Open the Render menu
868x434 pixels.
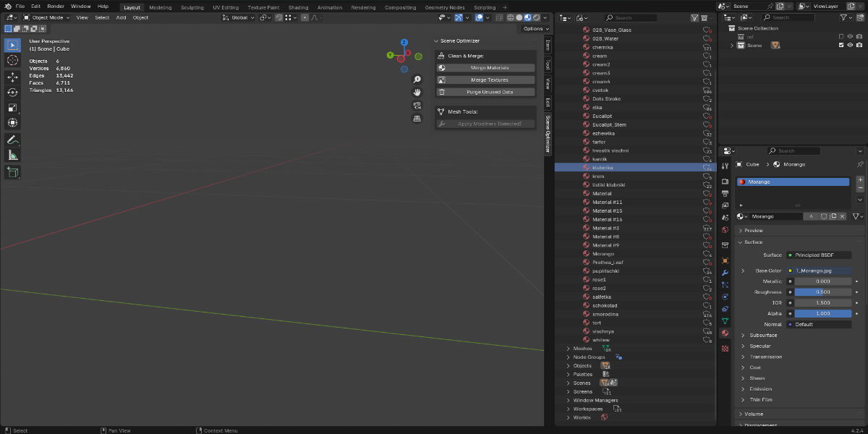pos(56,6)
